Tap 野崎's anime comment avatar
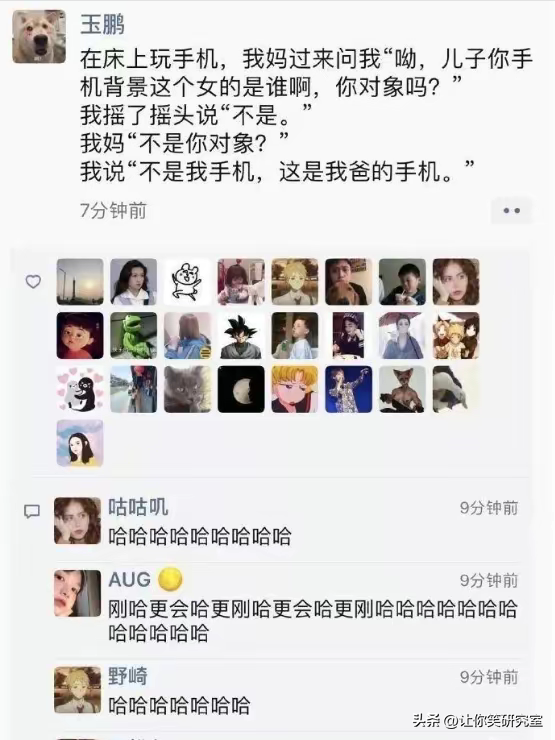The image size is (555, 740). (77, 690)
